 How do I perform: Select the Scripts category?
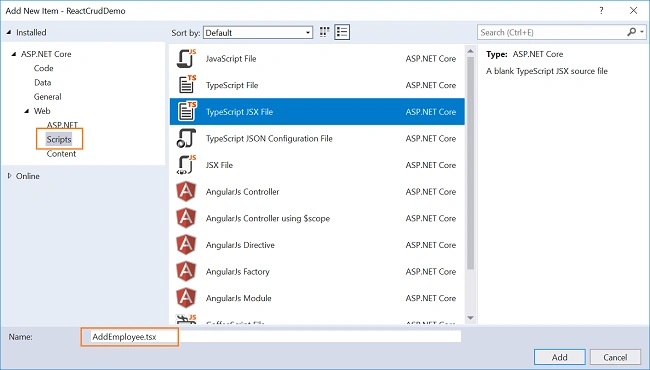(x=59, y=139)
